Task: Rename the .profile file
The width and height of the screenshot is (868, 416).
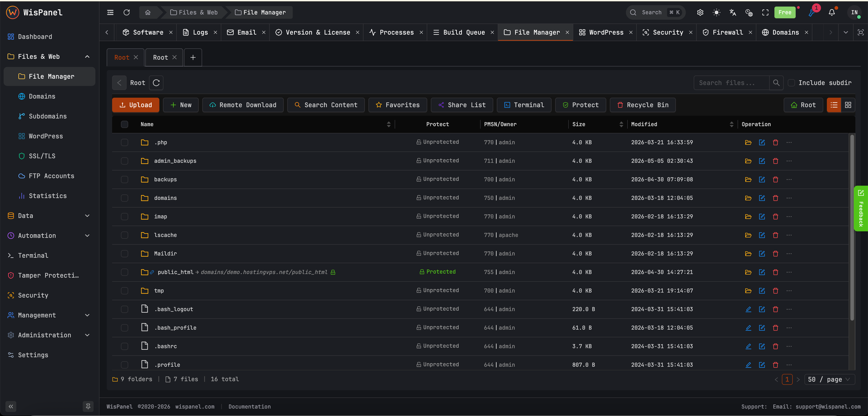Action: click(x=762, y=365)
